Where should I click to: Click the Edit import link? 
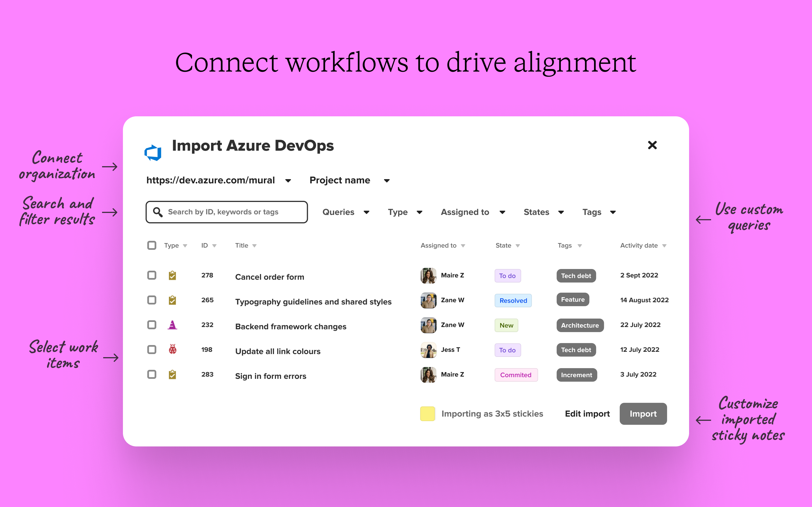point(588,414)
